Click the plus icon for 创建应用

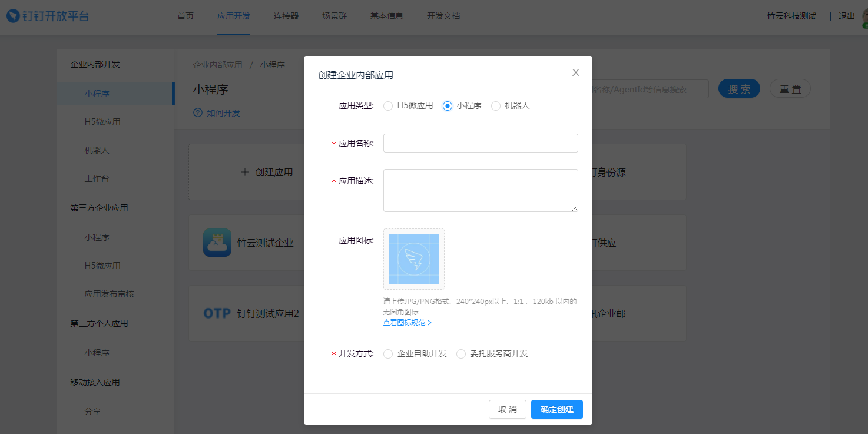246,173
